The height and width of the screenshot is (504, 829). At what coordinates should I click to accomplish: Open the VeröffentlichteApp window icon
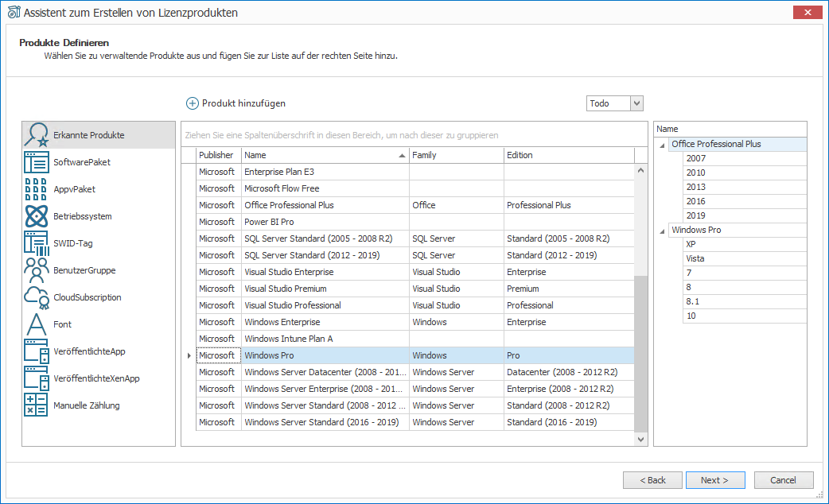coord(37,351)
